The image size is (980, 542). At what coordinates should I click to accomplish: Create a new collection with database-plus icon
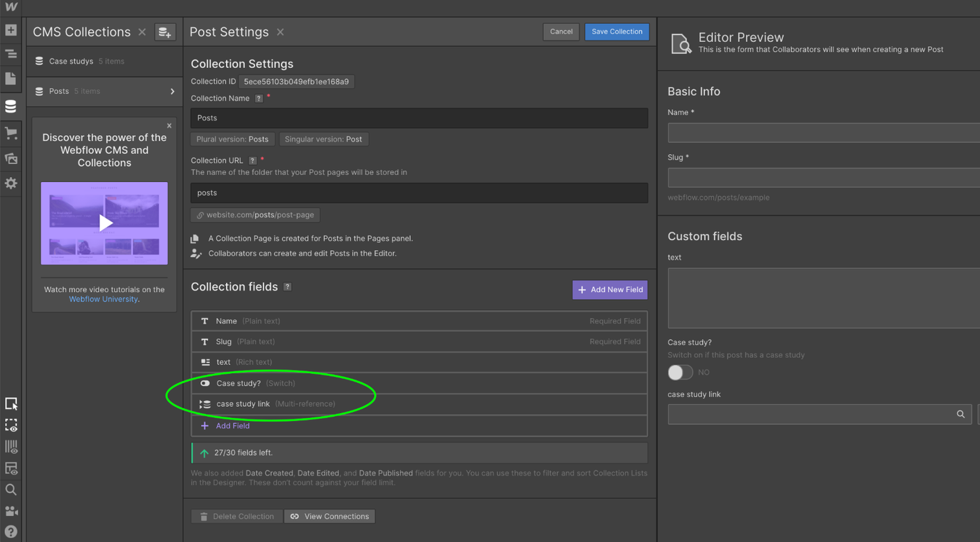click(x=164, y=32)
